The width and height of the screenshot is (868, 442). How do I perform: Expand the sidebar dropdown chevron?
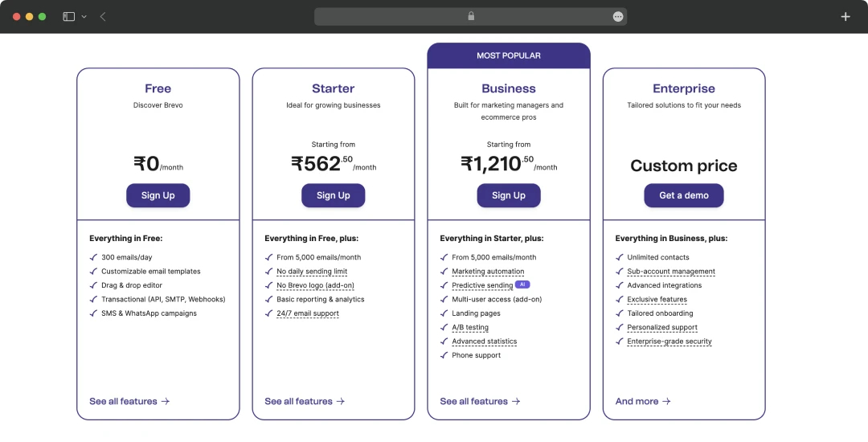pyautogui.click(x=84, y=16)
